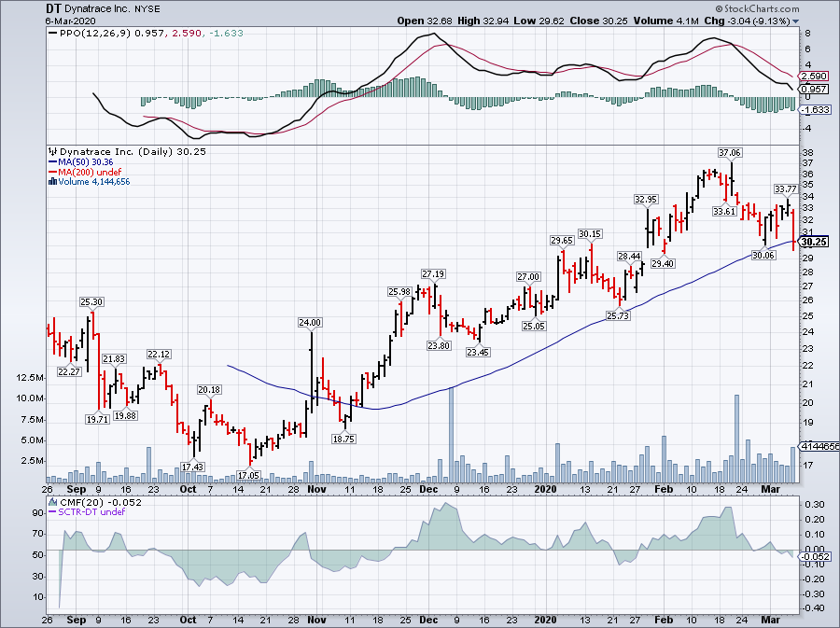Click the 25.98 price label
840x628 pixels.
(x=399, y=292)
